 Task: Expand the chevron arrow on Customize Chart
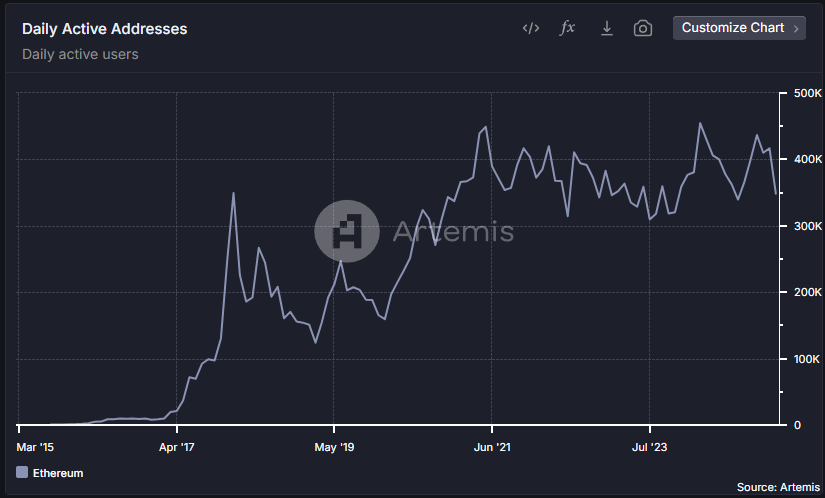coord(796,28)
